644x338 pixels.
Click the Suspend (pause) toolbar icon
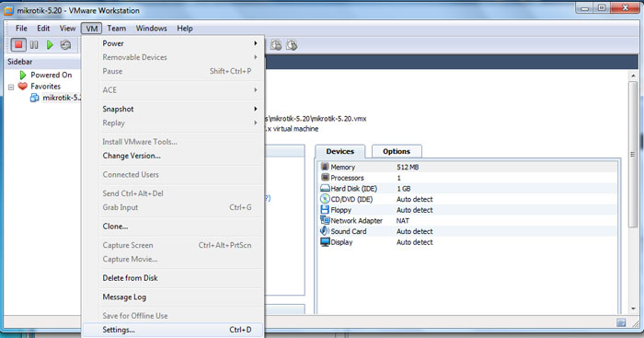34,45
